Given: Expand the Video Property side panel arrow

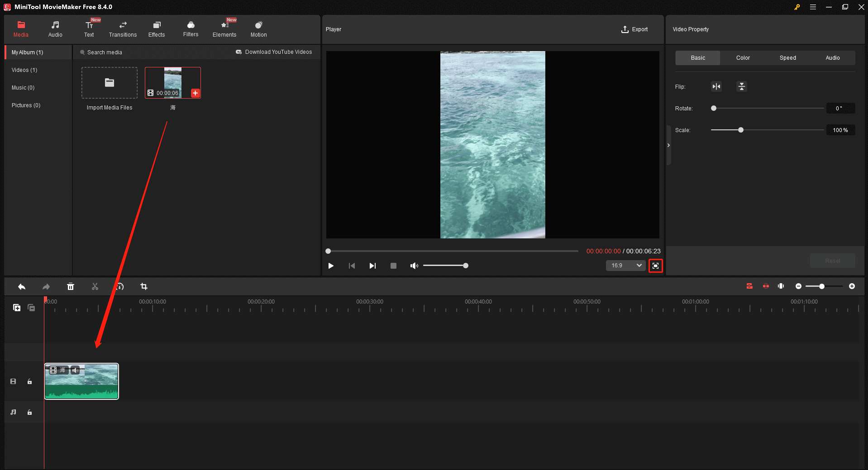Looking at the screenshot, I should coord(668,145).
